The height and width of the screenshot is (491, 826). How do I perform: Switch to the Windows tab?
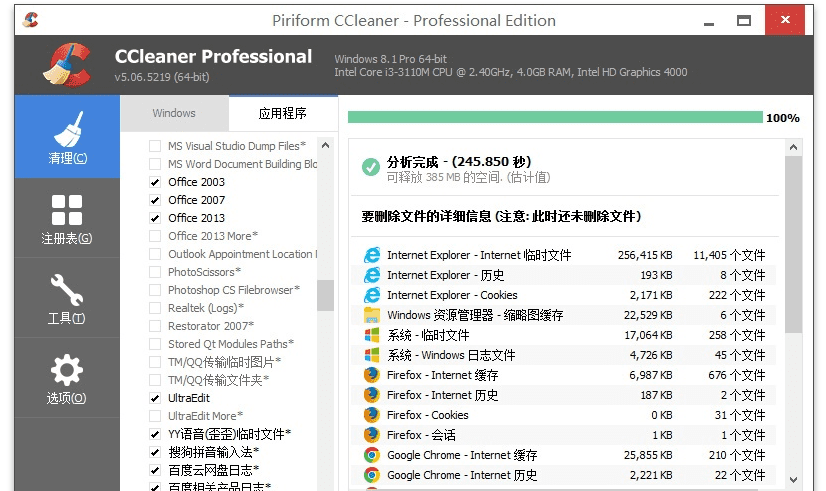coord(174,113)
